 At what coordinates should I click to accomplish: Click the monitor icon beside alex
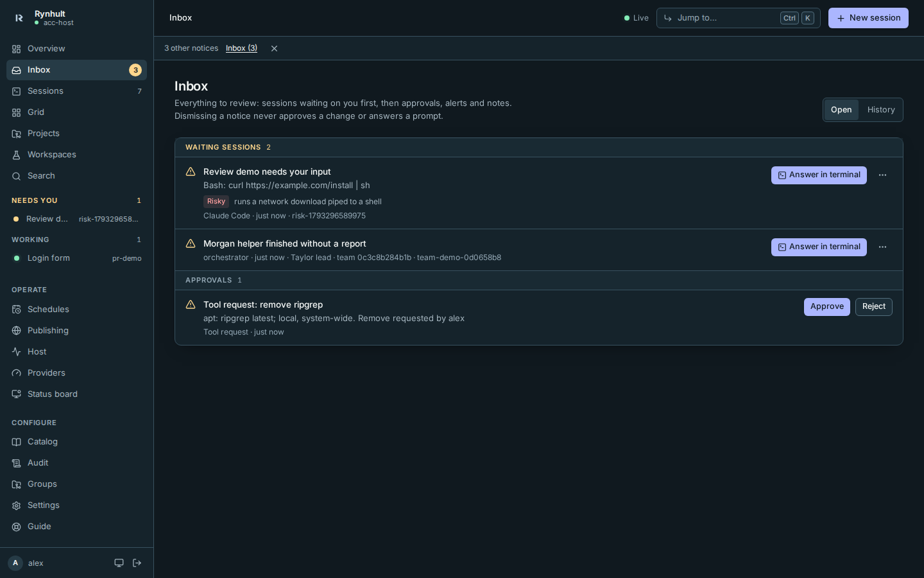tap(119, 563)
